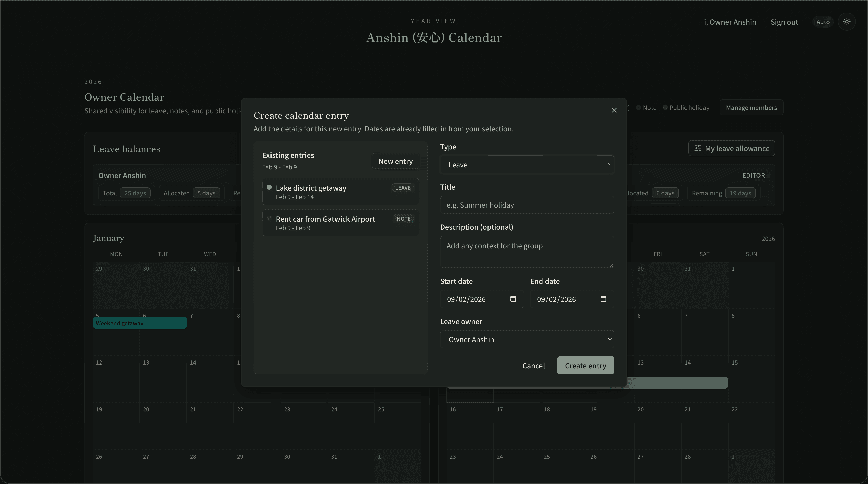Click the NOTE badge on the Gatwick entry
This screenshot has height=484, width=868.
pos(403,219)
